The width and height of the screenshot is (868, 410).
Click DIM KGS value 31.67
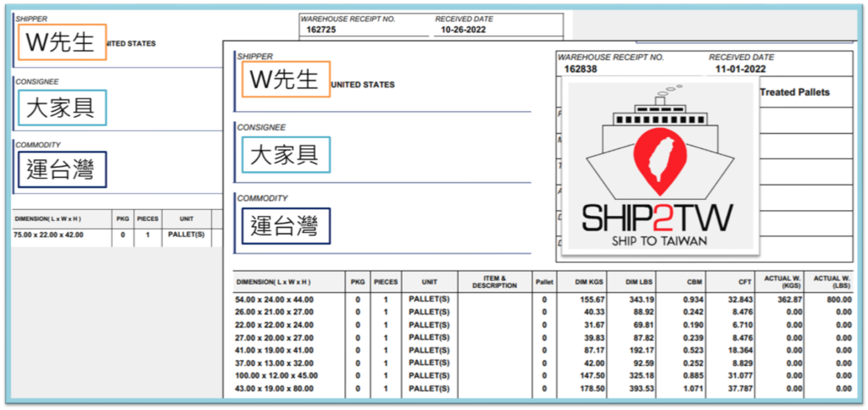coord(594,324)
